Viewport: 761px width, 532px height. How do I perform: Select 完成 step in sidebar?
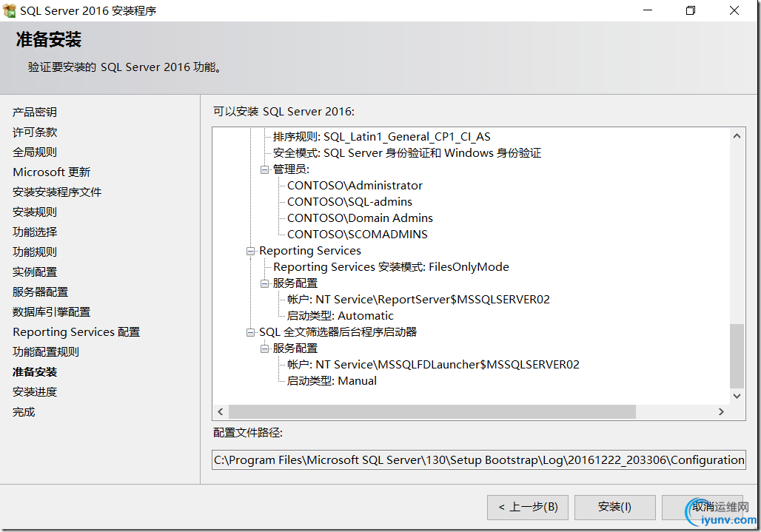24,411
